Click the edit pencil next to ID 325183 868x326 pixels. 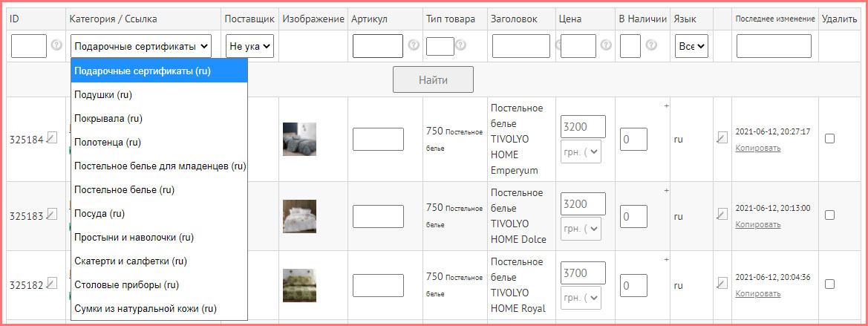click(51, 215)
